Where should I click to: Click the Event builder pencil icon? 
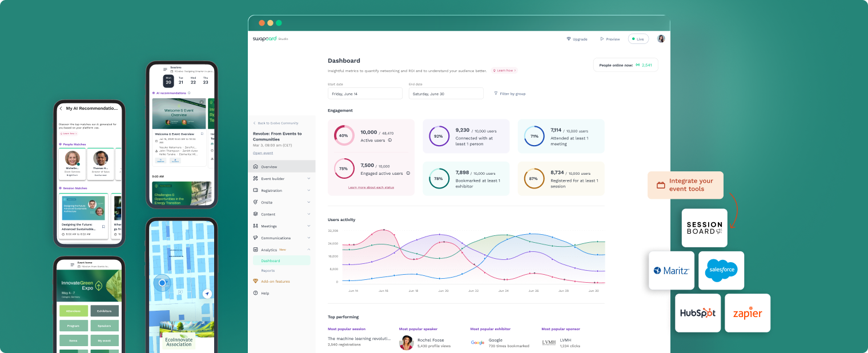(x=254, y=178)
